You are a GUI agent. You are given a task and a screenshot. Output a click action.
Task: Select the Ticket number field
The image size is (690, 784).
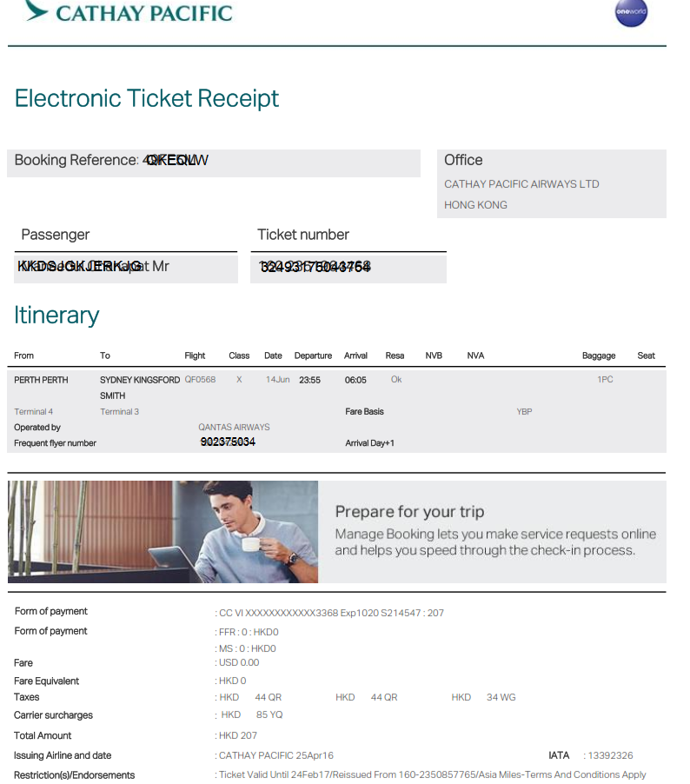(x=348, y=269)
